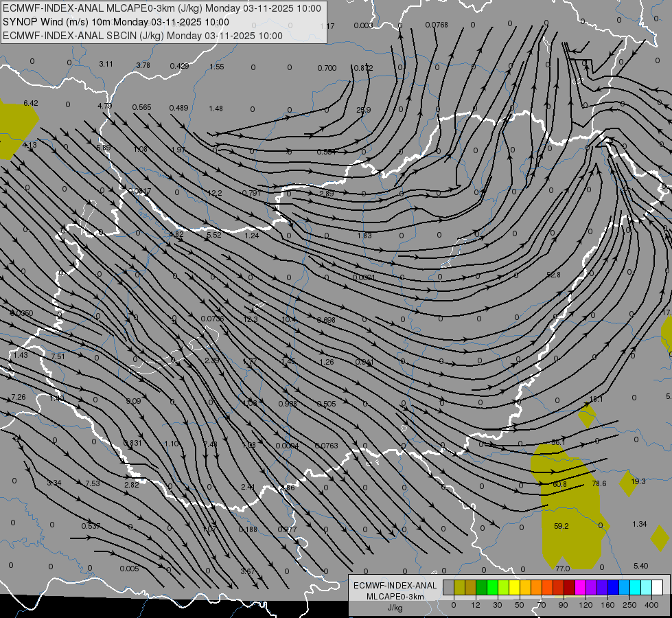Click the legend tick label 250

coord(629,605)
